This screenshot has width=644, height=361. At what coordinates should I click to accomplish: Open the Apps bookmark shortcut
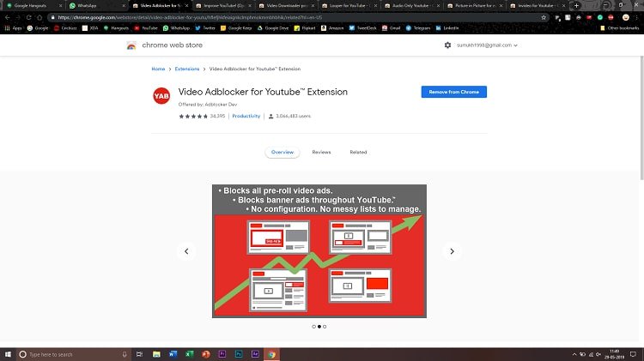[x=13, y=28]
